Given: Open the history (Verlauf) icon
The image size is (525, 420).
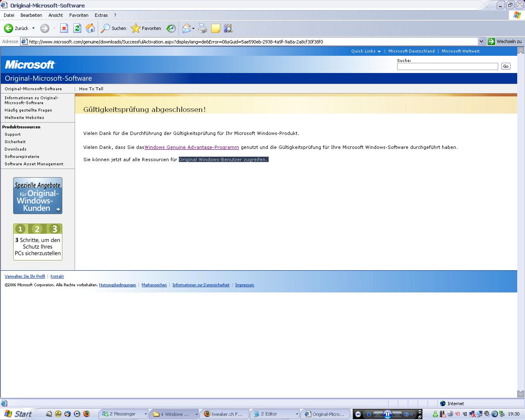Looking at the screenshot, I should (171, 28).
